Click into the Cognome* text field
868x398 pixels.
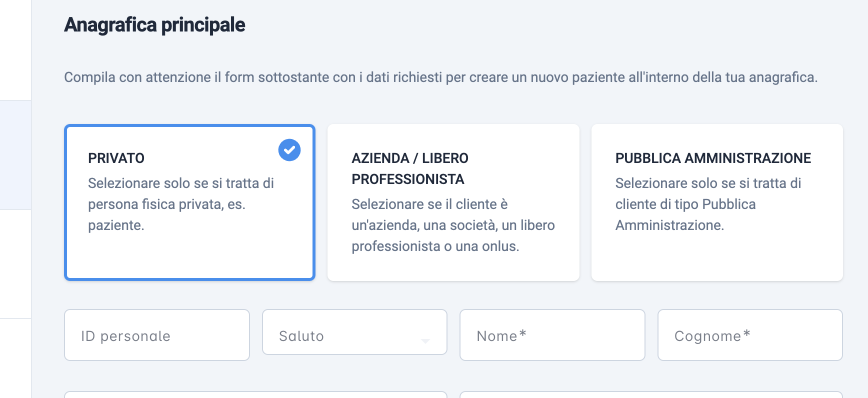(x=750, y=335)
